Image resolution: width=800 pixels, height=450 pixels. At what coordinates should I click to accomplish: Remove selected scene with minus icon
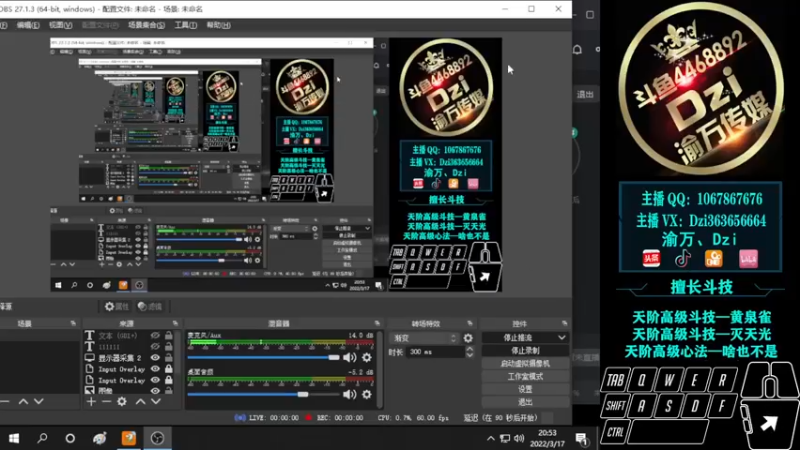(x=5, y=402)
